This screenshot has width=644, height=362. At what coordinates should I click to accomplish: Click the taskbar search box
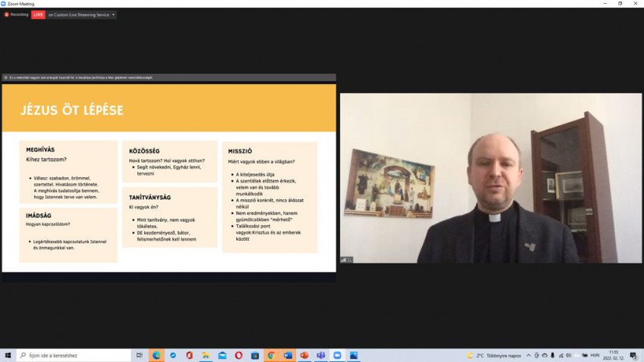(74, 355)
